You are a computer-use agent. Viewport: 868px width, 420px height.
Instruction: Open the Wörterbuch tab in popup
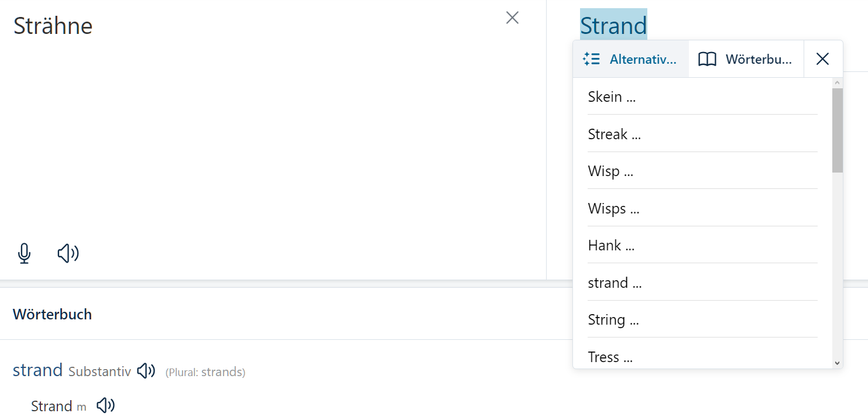[x=746, y=59]
